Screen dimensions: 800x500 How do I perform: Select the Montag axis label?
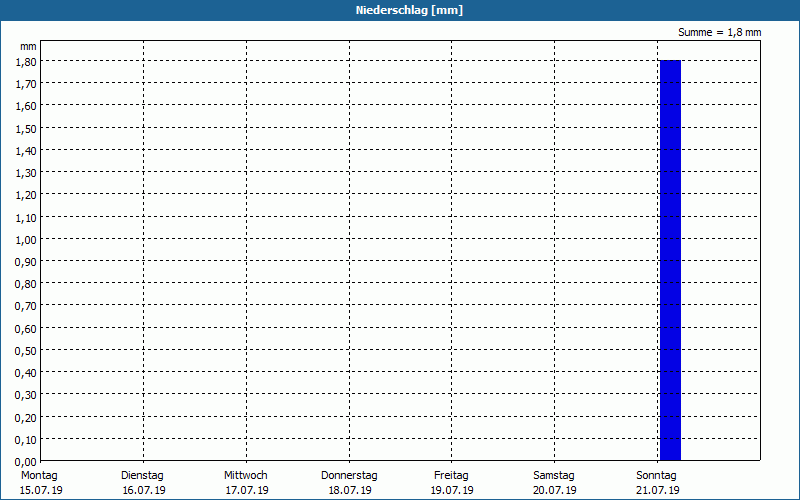[x=39, y=475]
